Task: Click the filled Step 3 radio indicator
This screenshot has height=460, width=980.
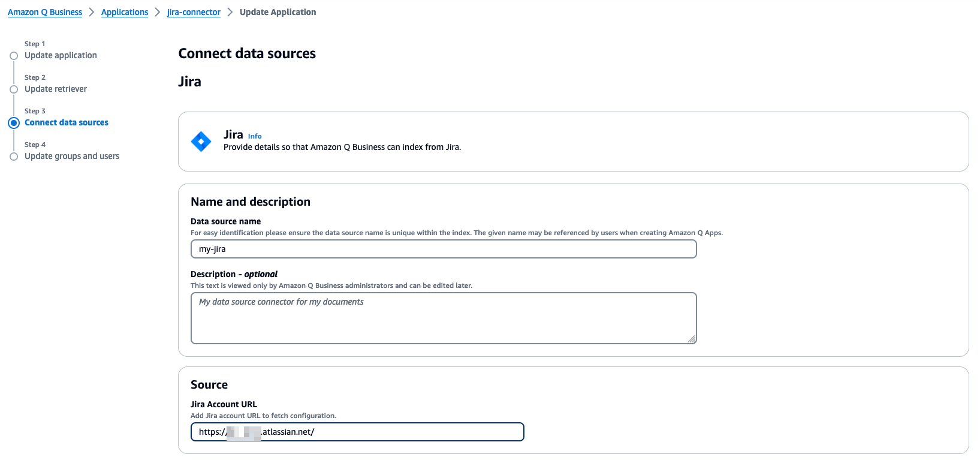Action: pos(14,122)
